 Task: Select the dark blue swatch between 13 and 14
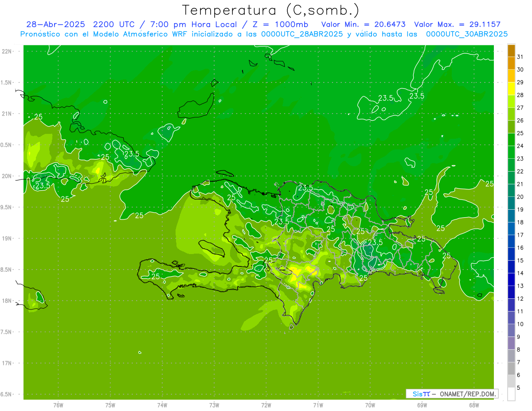511,279
